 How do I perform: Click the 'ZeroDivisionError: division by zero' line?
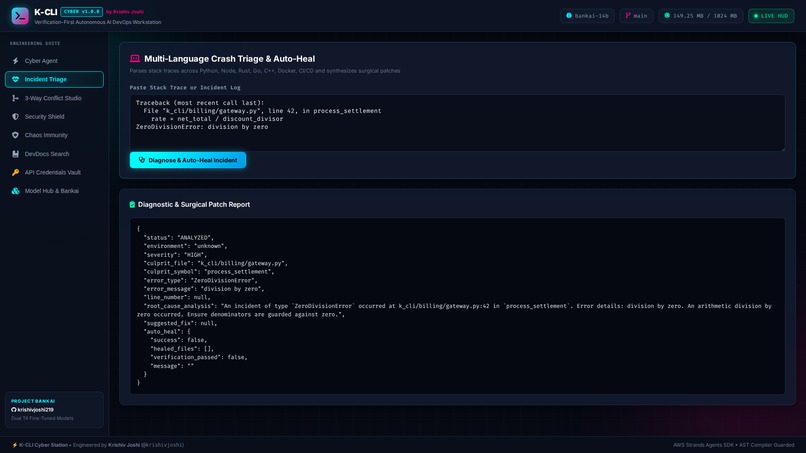(x=202, y=126)
